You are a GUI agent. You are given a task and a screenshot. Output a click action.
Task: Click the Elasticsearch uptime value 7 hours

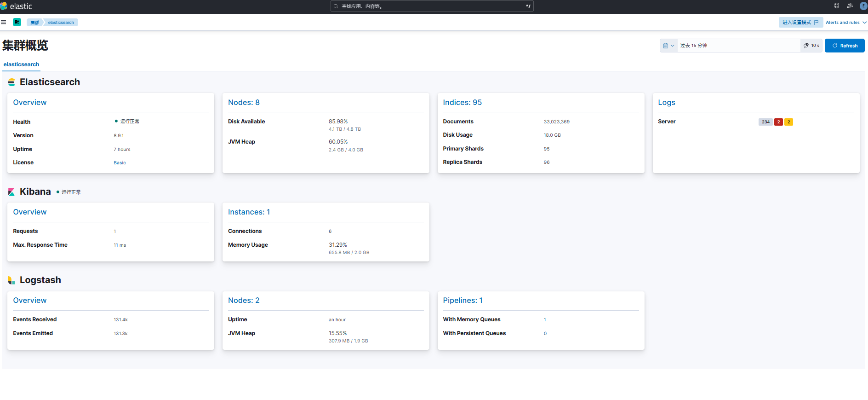122,150
